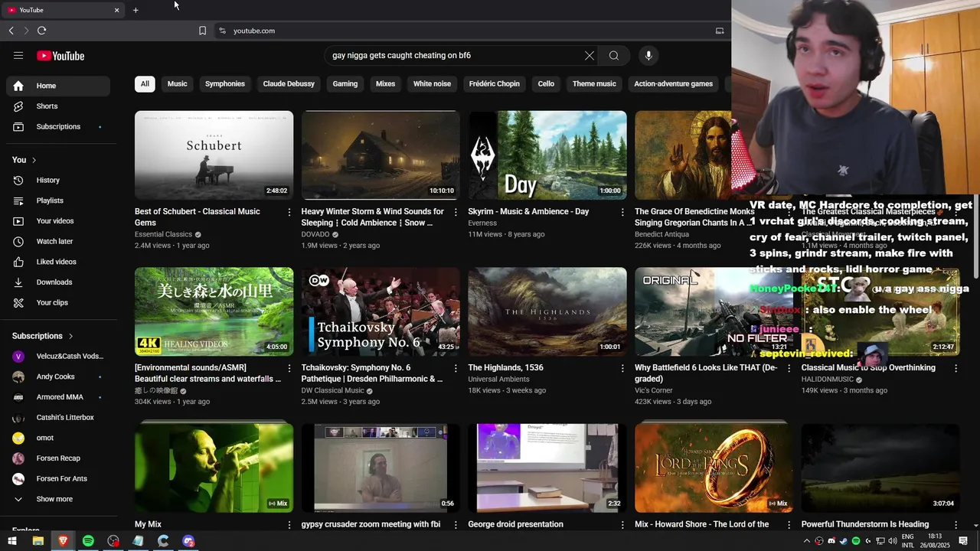Open Shorts from the sidebar
The width and height of the screenshot is (980, 551).
58,106
